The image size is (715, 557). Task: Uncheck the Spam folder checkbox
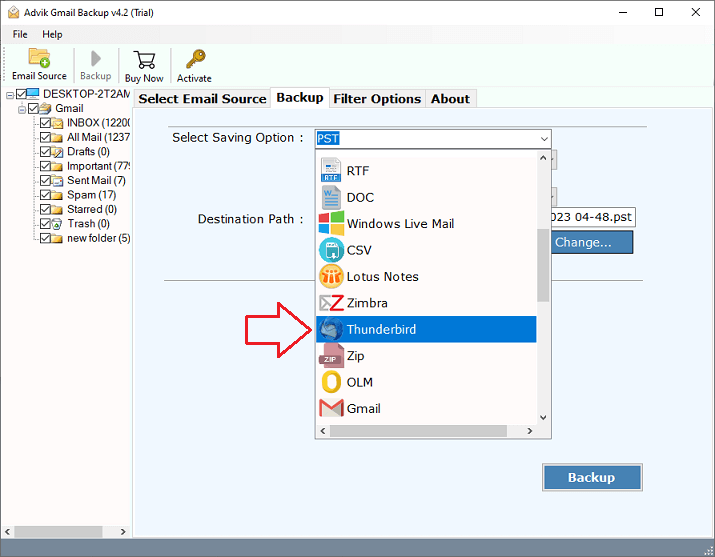[x=45, y=195]
